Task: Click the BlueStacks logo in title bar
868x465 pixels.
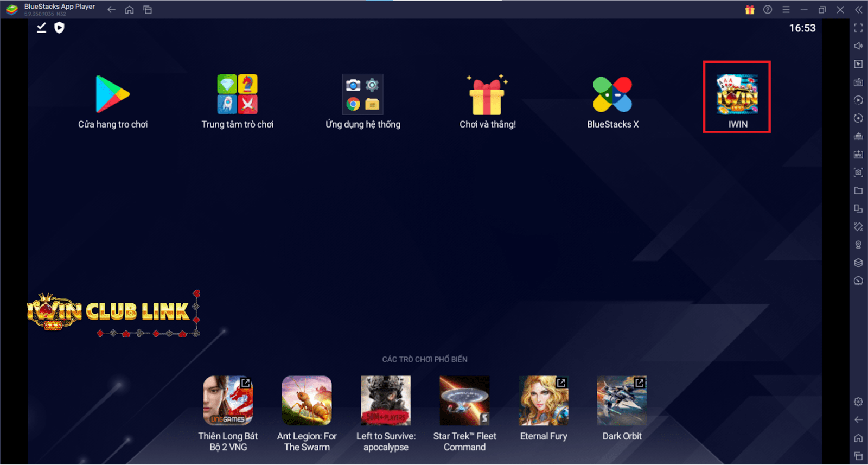Action: tap(12, 10)
